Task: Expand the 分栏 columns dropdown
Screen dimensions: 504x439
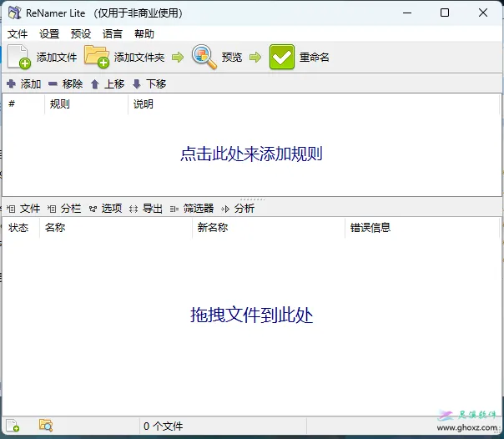Action: pyautogui.click(x=64, y=209)
